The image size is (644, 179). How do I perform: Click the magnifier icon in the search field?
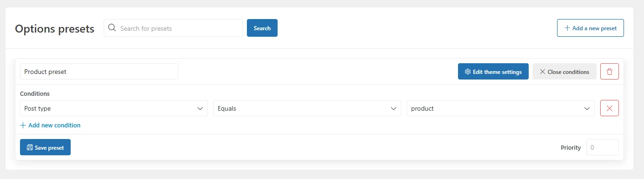click(112, 28)
